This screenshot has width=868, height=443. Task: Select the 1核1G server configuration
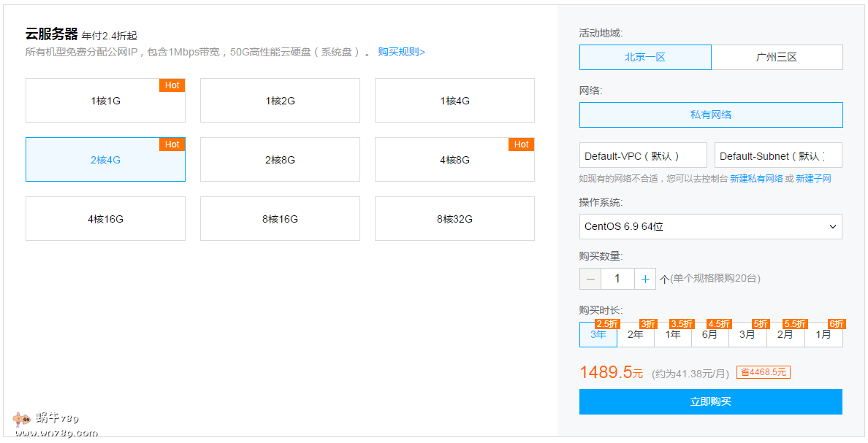[105, 101]
